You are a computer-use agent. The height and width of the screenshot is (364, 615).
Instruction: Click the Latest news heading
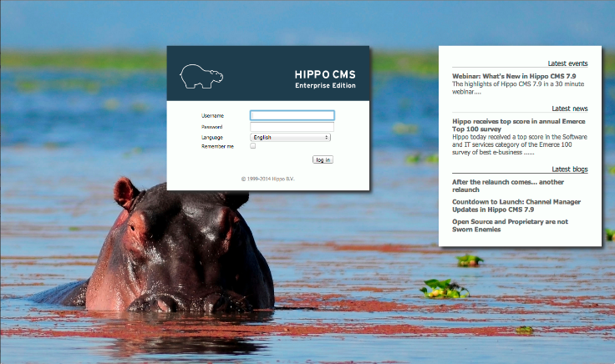570,109
